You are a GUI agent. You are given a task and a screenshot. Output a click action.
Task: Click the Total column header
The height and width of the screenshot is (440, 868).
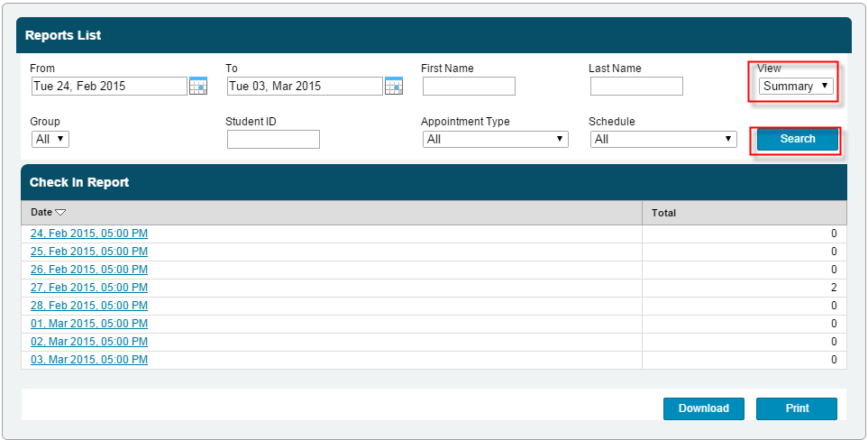coord(663,213)
